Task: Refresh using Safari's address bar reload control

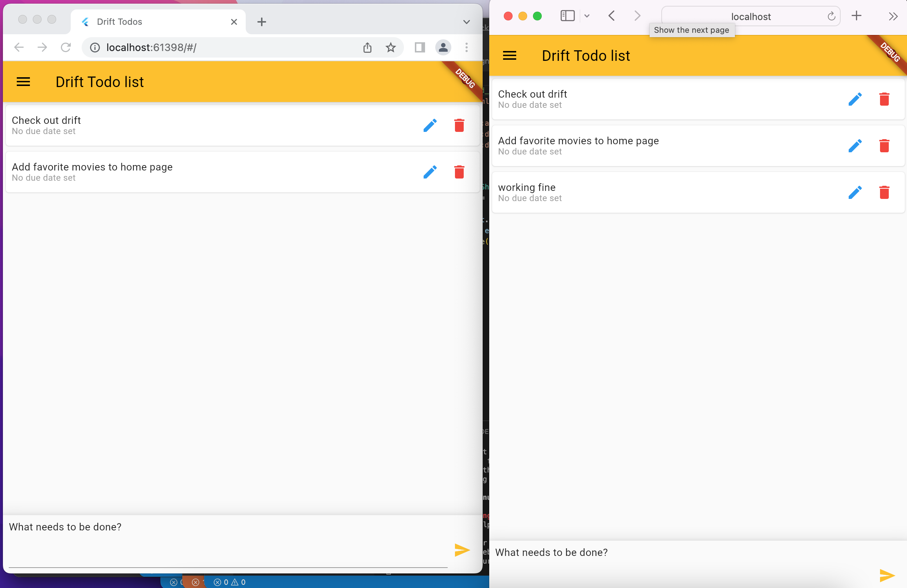Action: 831,16
